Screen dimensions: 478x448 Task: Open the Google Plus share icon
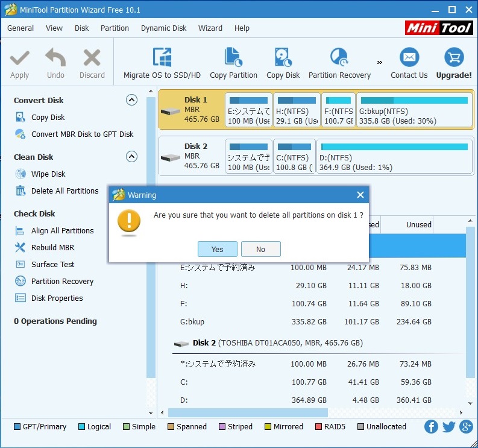point(466,427)
